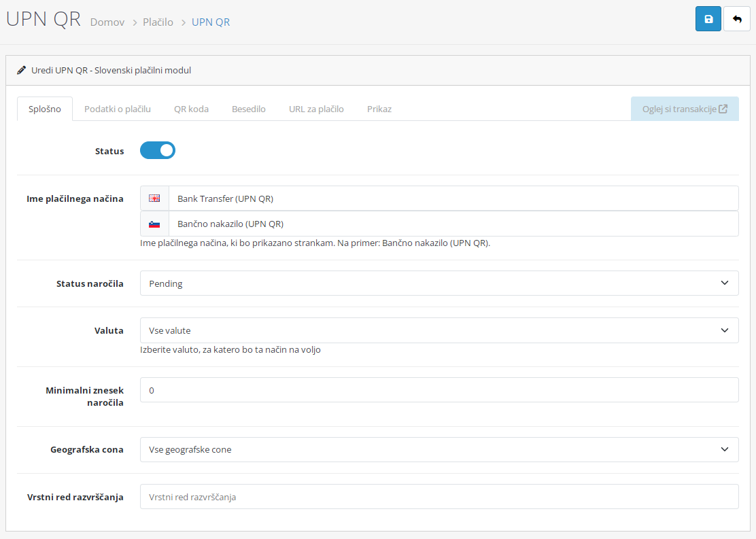Viewport: 756px width, 539px height.
Task: Click the English flag icon
Action: pos(154,198)
